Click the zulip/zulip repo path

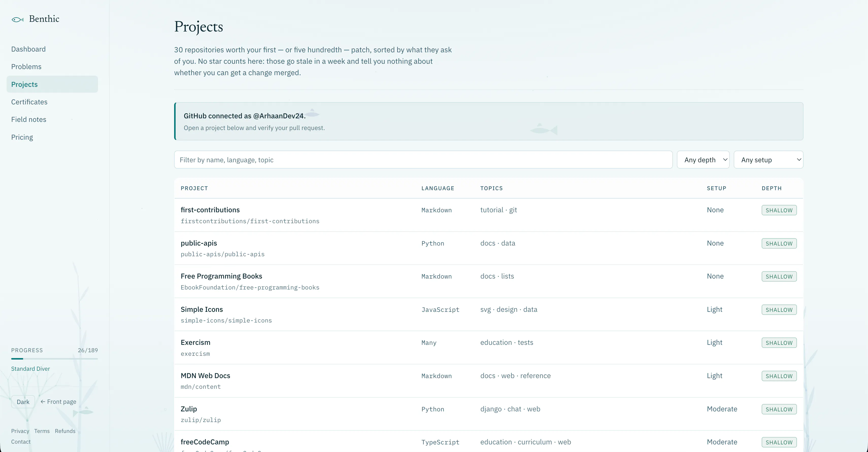click(201, 420)
